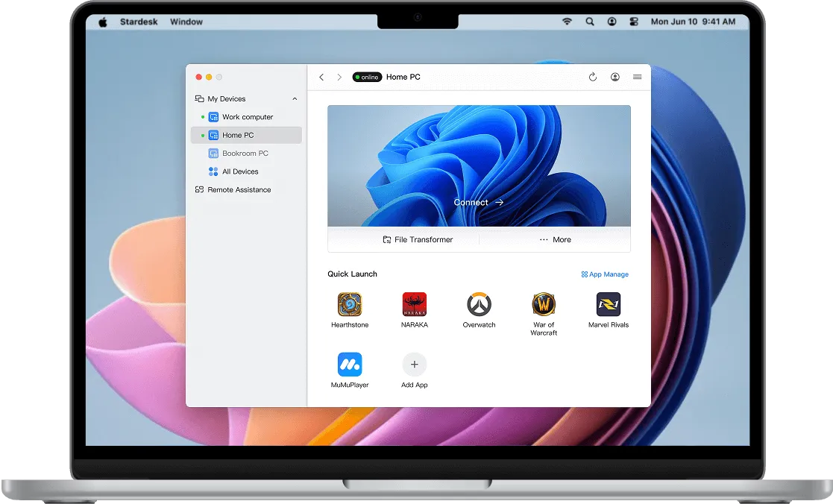Image resolution: width=833 pixels, height=504 pixels.
Task: Launch War of Warcraft from Quick Launch
Action: point(544,304)
